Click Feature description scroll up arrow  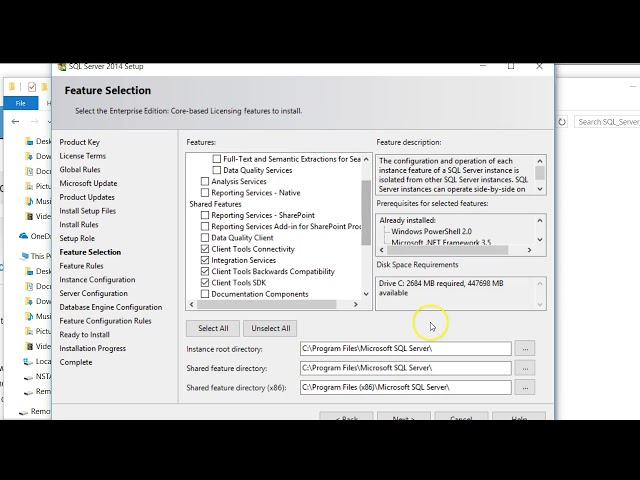pyautogui.click(x=540, y=161)
